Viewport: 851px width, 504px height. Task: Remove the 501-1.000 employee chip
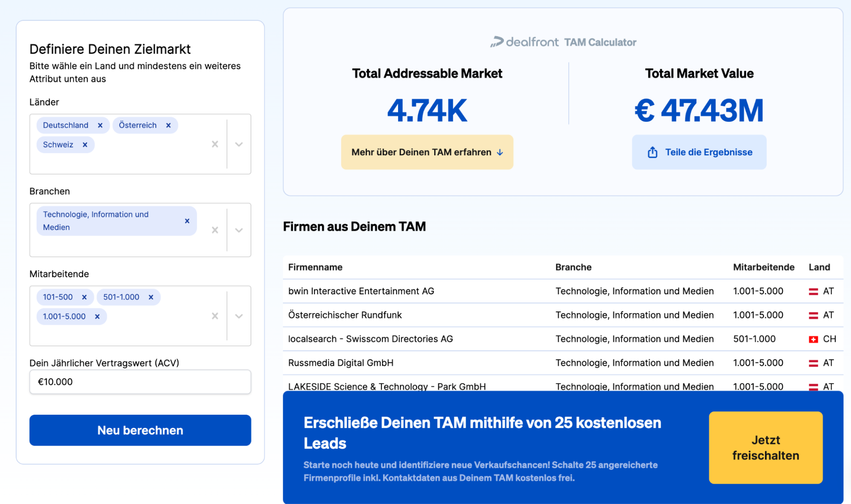tap(151, 297)
